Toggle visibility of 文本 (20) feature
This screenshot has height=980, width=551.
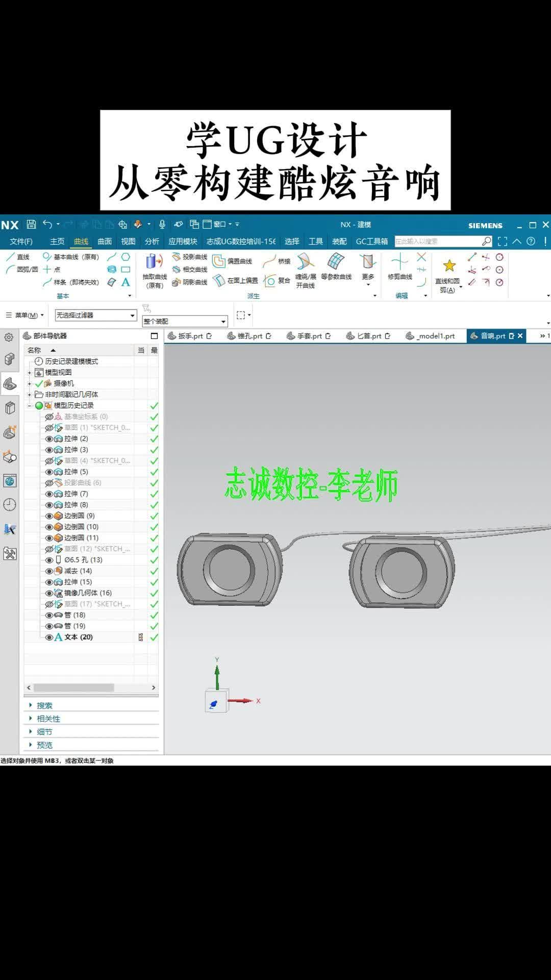pos(49,637)
